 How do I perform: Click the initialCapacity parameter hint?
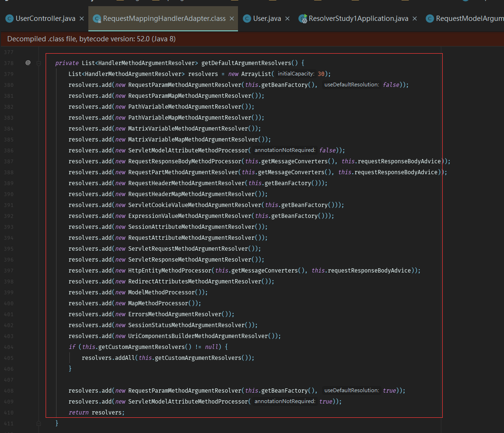(x=296, y=74)
